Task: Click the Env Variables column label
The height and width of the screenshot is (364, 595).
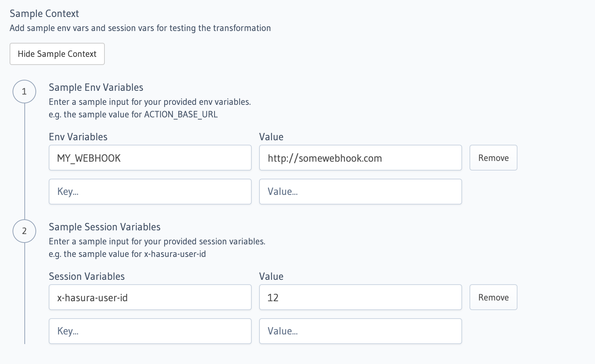Action: pyautogui.click(x=78, y=137)
